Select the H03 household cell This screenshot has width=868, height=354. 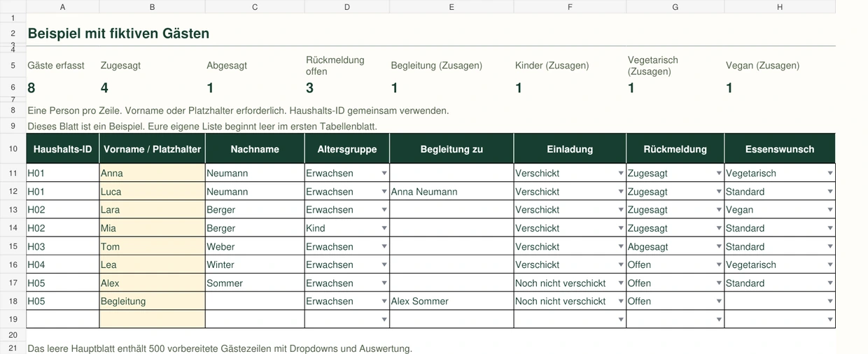63,246
